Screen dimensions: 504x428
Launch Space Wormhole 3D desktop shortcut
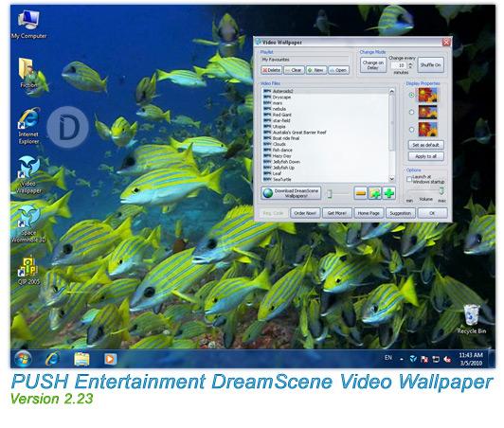[x=28, y=224]
